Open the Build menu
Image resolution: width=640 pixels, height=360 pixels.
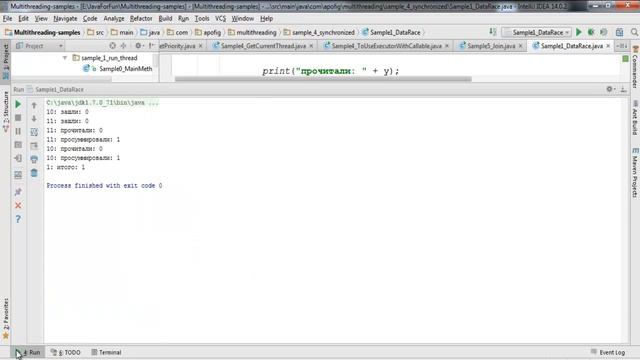point(165,18)
